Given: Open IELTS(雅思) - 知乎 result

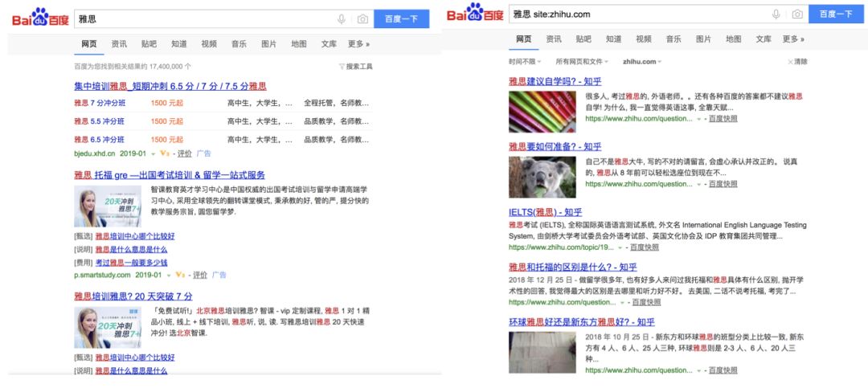Looking at the screenshot, I should pos(545,212).
